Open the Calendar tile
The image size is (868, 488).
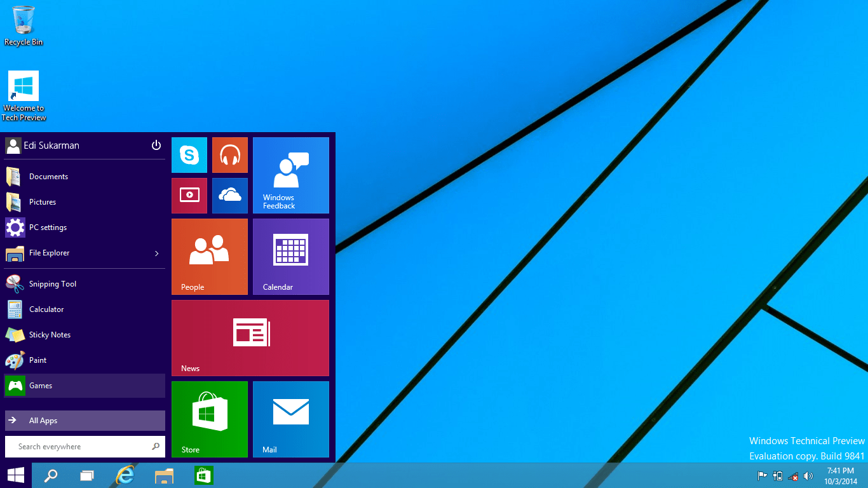pyautogui.click(x=290, y=257)
